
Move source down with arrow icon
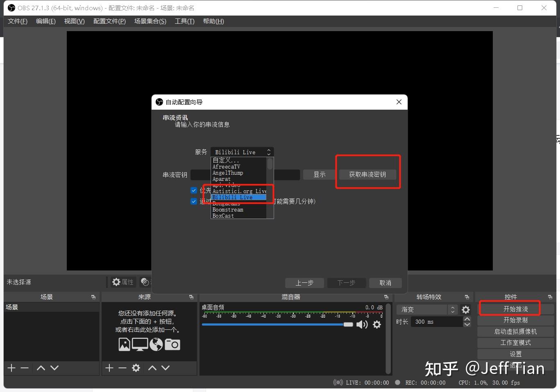point(166,368)
